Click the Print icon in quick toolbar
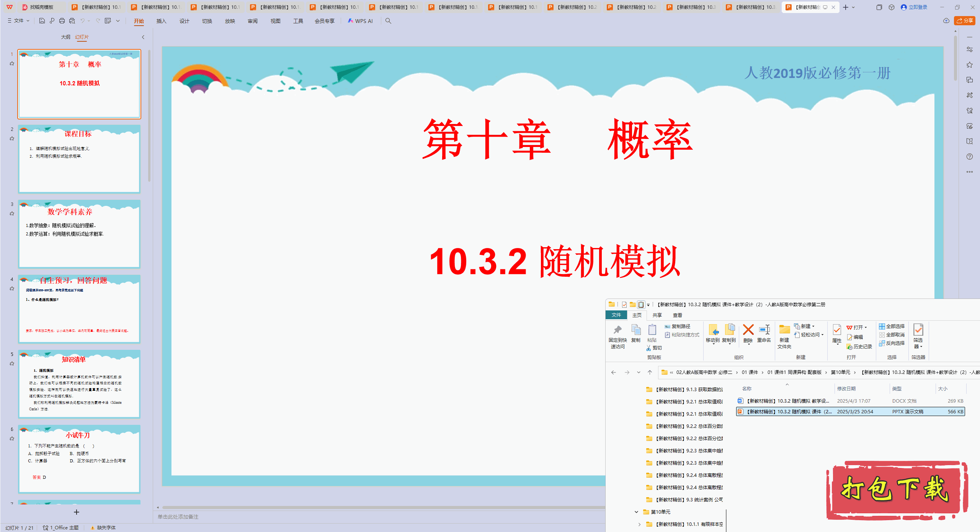The width and height of the screenshot is (980, 532). coord(62,21)
